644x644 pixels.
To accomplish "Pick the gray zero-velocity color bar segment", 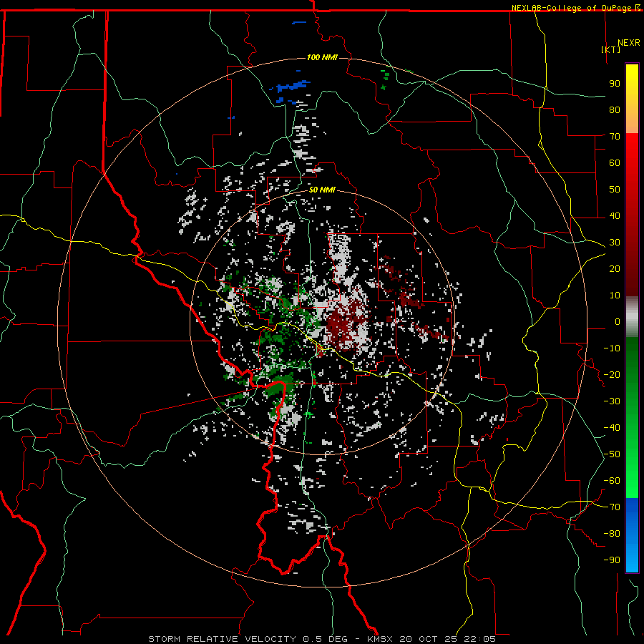I will (x=632, y=317).
